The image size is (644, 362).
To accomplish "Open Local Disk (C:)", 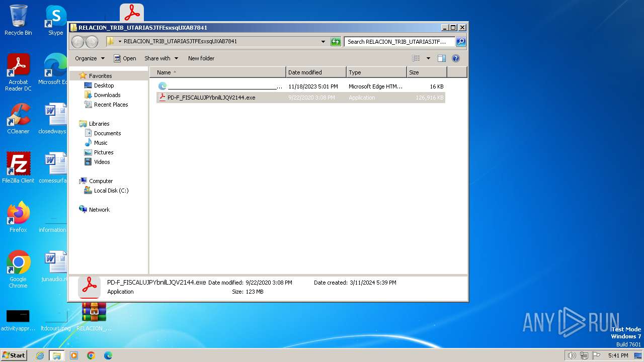I will (x=111, y=191).
